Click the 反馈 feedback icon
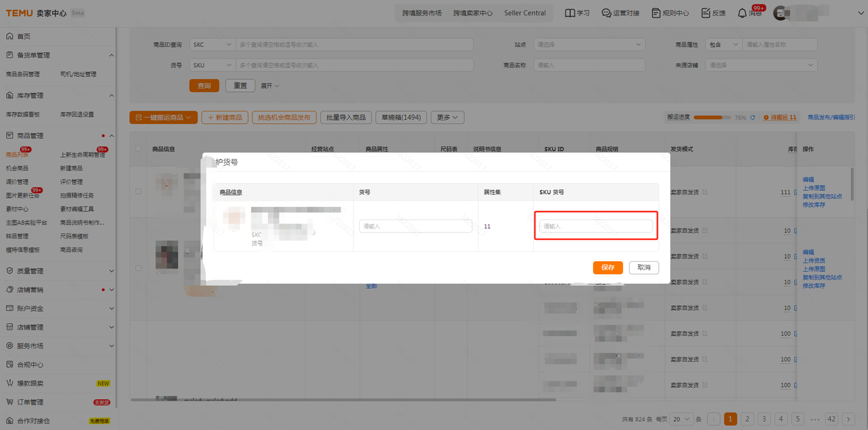Viewport: 868px width, 430px height. 705,13
